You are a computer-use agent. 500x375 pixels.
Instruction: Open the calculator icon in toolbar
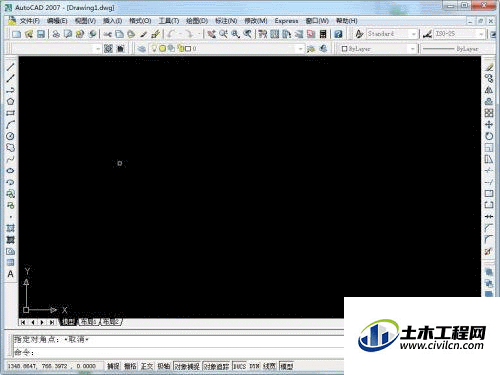(323, 34)
